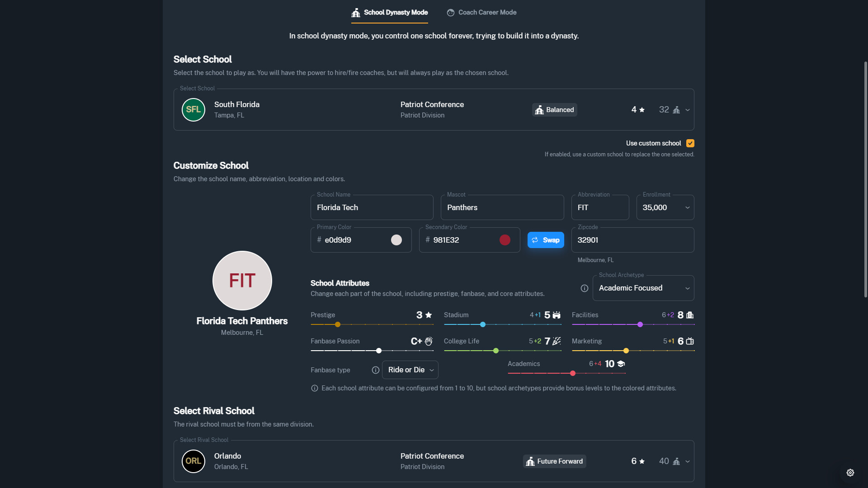The width and height of the screenshot is (868, 488).
Task: Click the Balanced badge on South Florida
Action: 554,109
